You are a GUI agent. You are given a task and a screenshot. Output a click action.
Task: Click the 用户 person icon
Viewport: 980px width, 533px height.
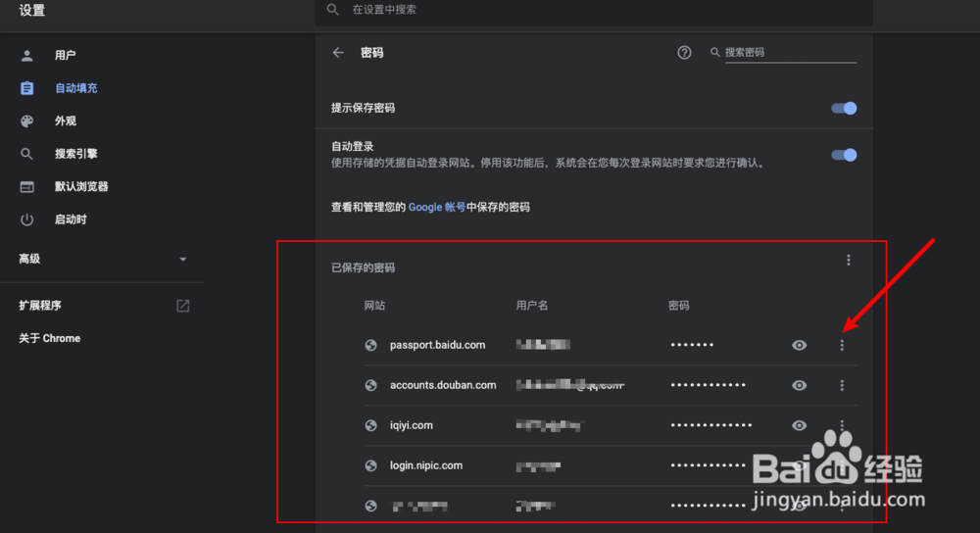click(x=26, y=56)
